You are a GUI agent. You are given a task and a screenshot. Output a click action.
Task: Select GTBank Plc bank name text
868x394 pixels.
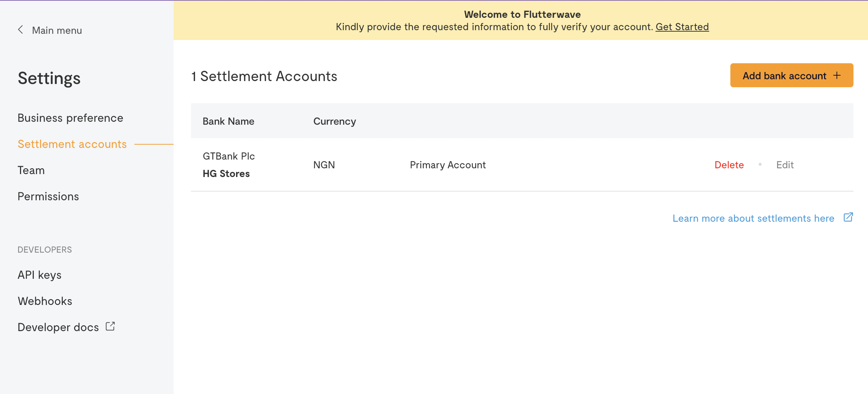[229, 156]
